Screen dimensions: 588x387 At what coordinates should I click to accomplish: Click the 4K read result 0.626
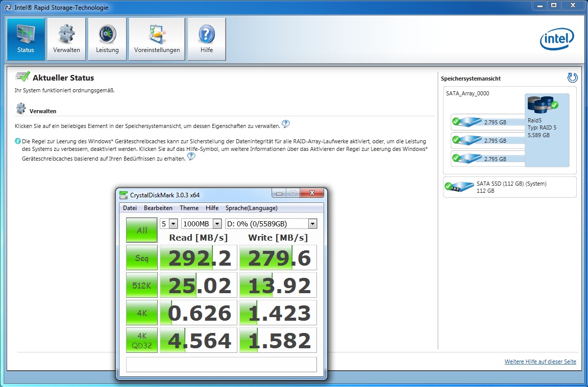point(199,313)
